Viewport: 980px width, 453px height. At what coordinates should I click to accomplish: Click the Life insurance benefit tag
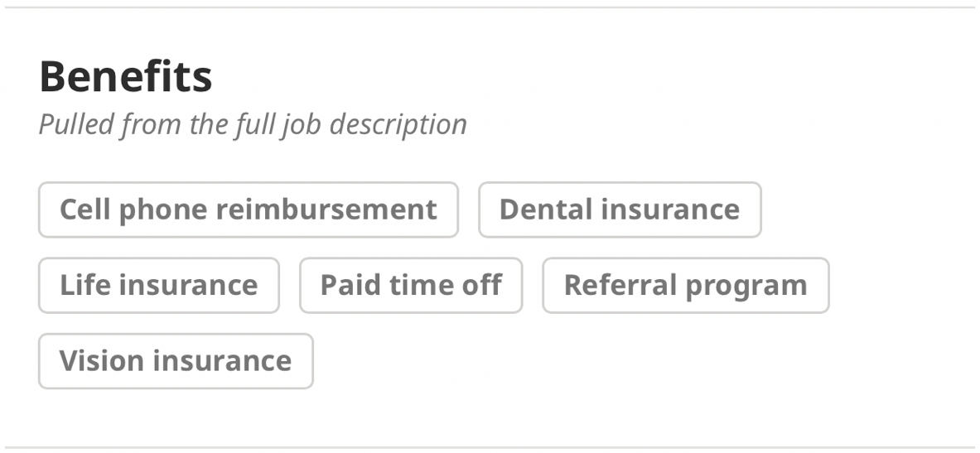(x=158, y=286)
